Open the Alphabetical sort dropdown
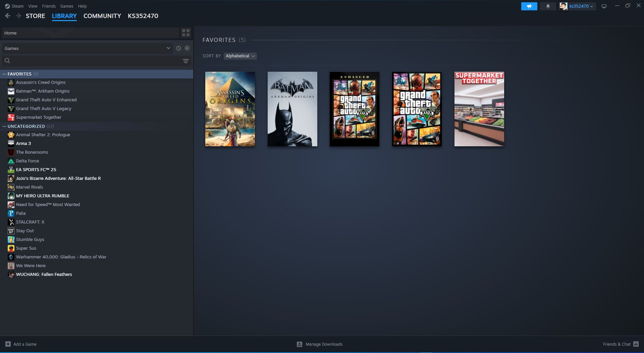This screenshot has height=353, width=644. coord(240,56)
